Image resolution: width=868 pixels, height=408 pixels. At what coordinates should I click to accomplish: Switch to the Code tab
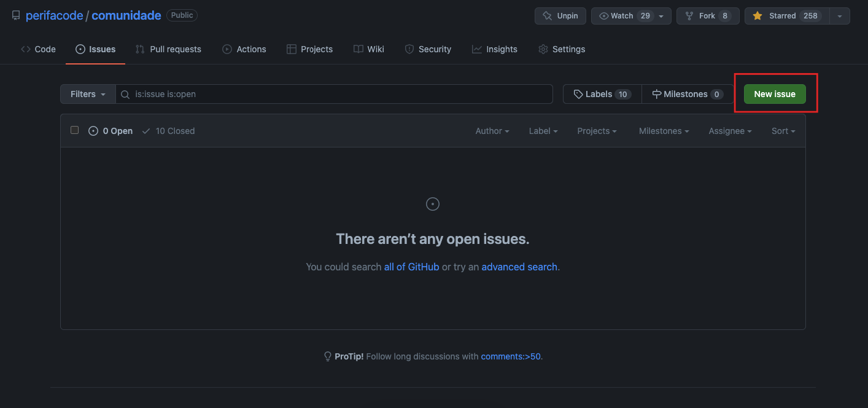click(38, 49)
